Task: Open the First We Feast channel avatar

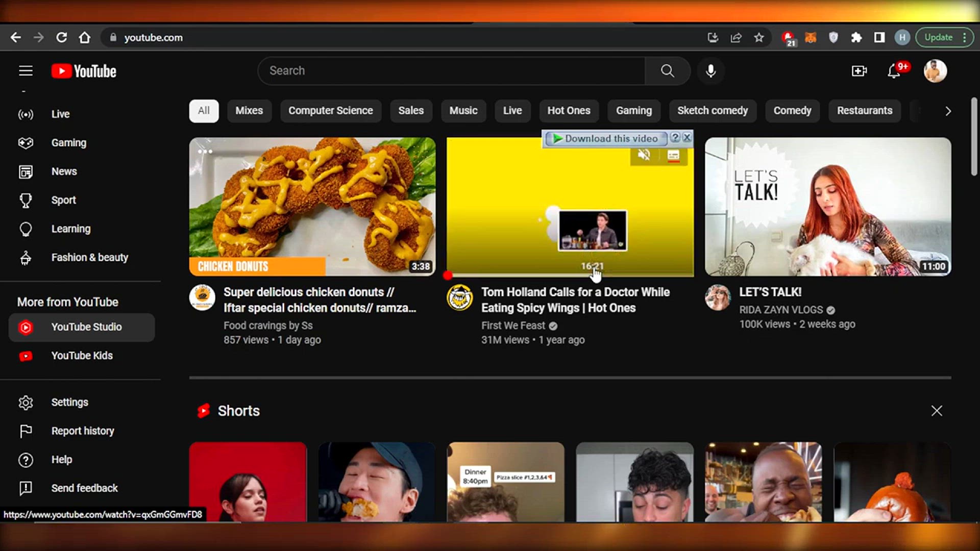Action: pyautogui.click(x=460, y=297)
